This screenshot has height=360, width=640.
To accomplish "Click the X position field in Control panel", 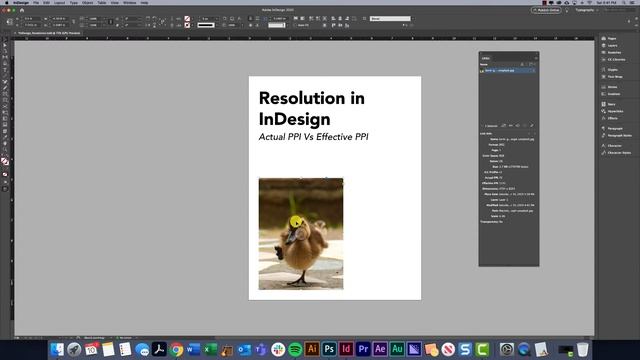I will coord(32,18).
